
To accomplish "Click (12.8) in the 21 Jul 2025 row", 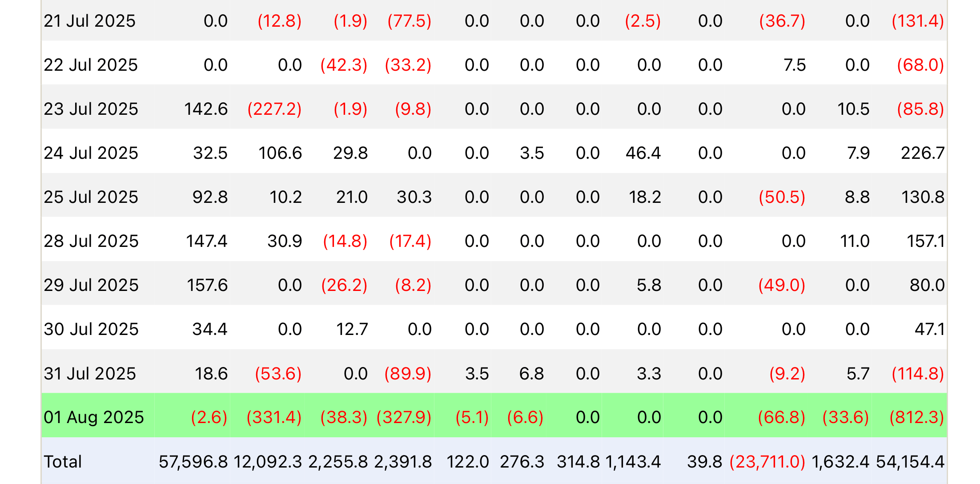I will coord(280,21).
